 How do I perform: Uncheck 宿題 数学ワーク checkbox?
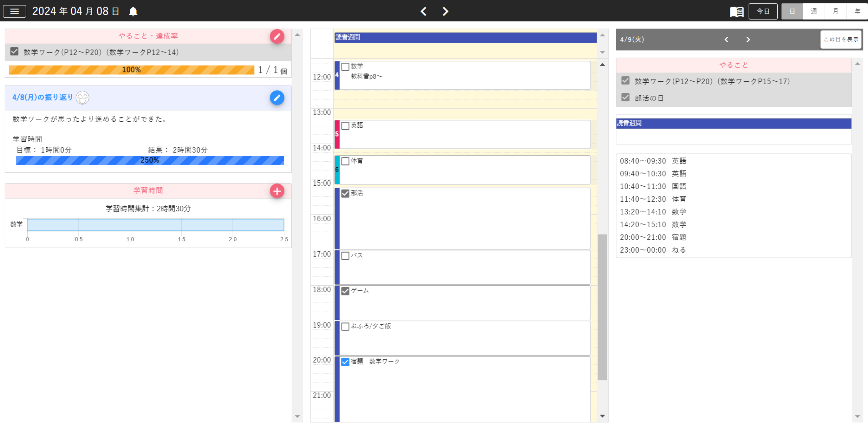pyautogui.click(x=345, y=362)
